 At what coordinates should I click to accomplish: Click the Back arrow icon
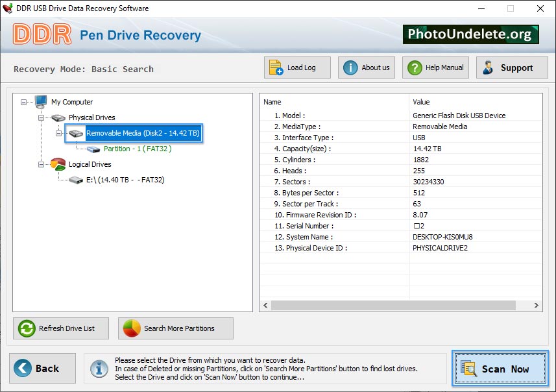coord(23,368)
